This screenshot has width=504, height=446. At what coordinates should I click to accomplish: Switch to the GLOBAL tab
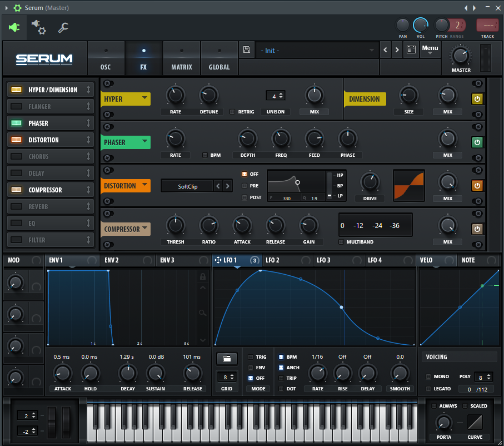click(x=219, y=58)
